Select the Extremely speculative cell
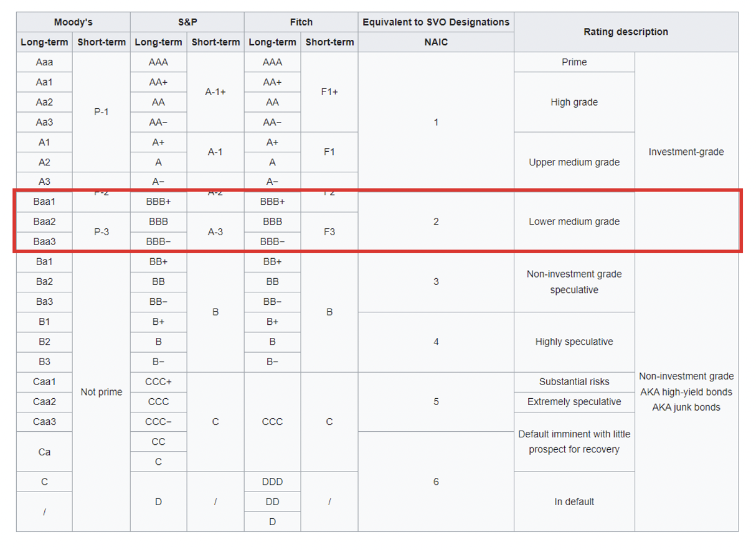756x550 pixels. pyautogui.click(x=574, y=402)
